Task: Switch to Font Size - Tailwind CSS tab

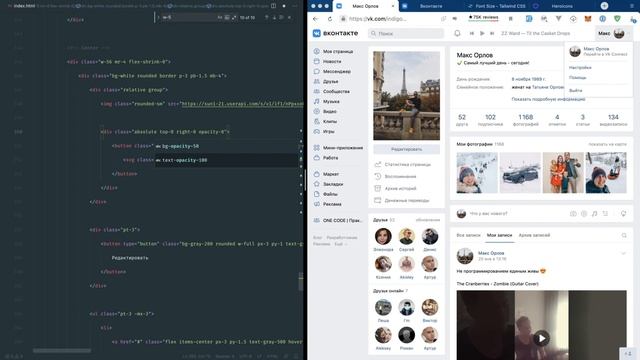Action: click(497, 6)
